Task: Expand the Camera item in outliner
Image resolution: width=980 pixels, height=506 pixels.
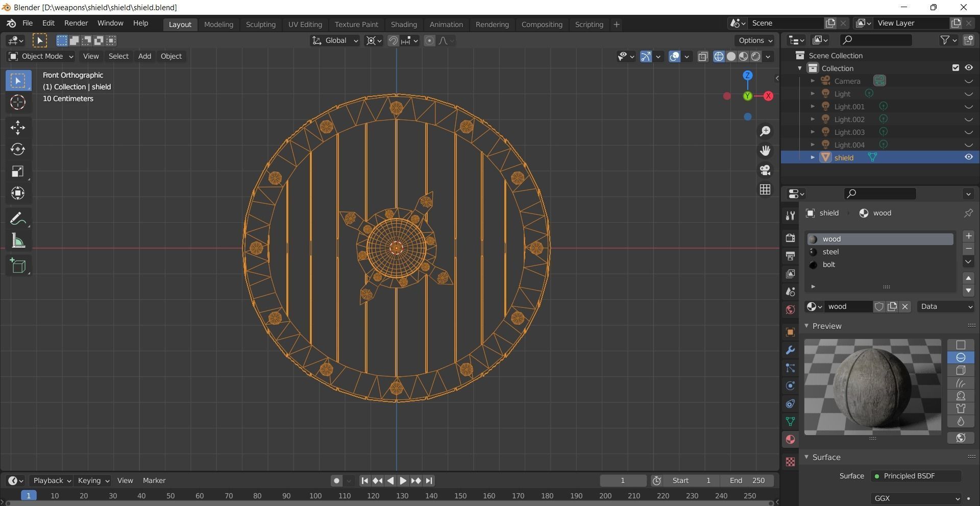Action: (x=813, y=81)
